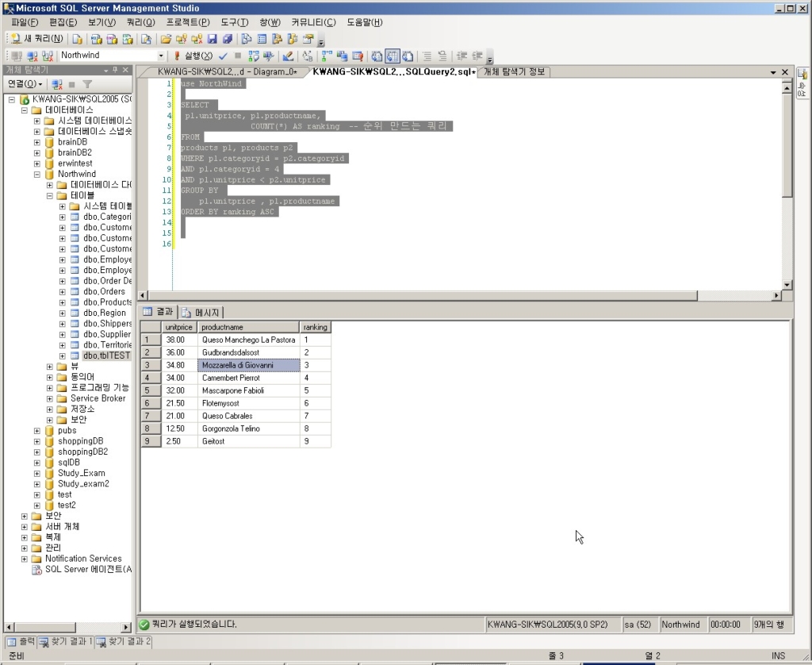Expand the dbo.Orders table node
Viewport: 812px width, 665px height.
[x=63, y=292]
